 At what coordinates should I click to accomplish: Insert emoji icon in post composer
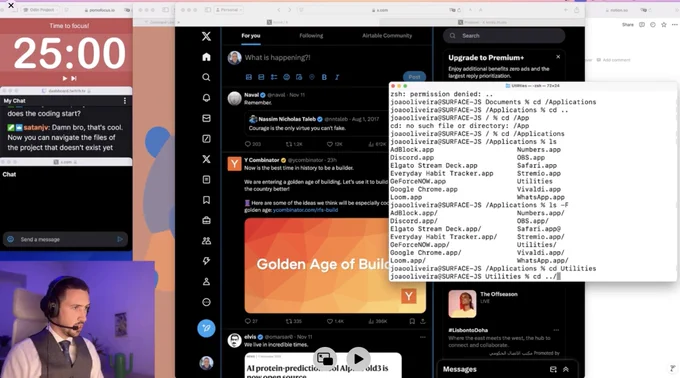(x=286, y=77)
